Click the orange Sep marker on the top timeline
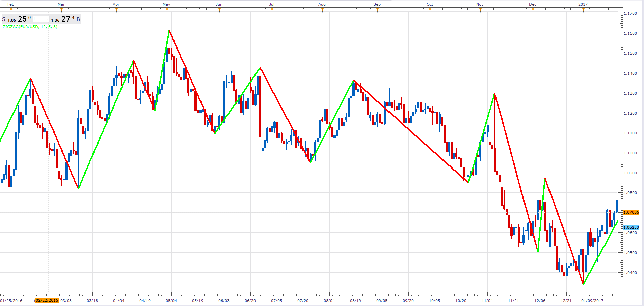Image resolution: width=644 pixels, height=306 pixels. pyautogui.click(x=377, y=9)
